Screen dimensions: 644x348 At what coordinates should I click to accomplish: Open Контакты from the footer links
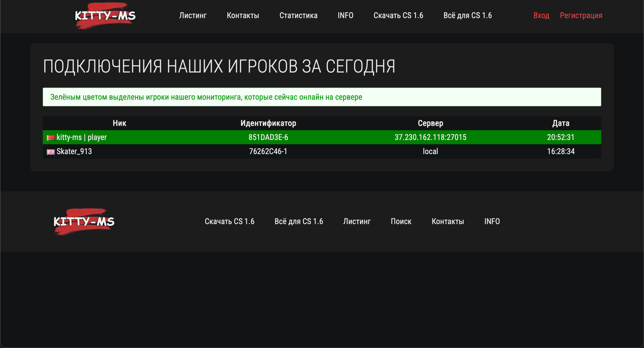pyautogui.click(x=448, y=222)
